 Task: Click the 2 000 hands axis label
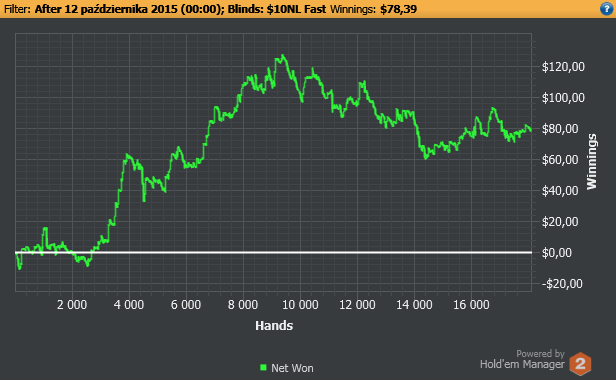(72, 305)
